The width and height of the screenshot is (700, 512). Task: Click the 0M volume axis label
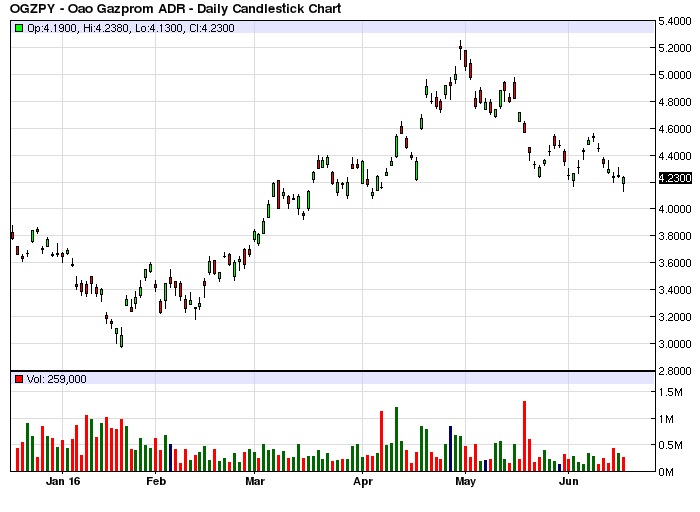click(x=666, y=472)
